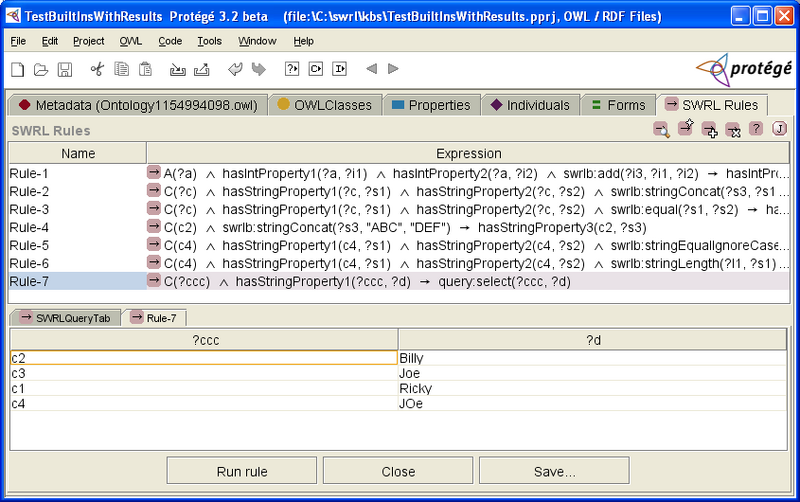800x502 pixels.
Task: Switch to the Individuals tab
Action: [x=531, y=105]
